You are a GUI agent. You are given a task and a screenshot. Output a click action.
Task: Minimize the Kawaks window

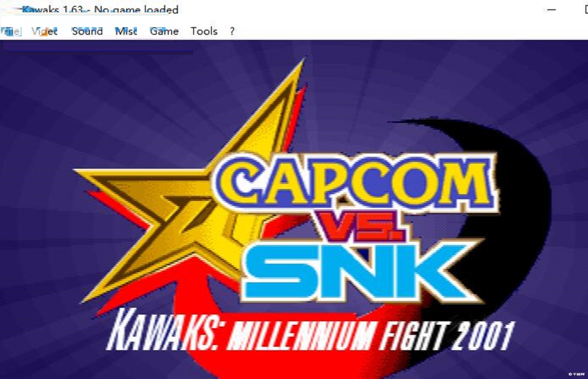click(x=552, y=10)
